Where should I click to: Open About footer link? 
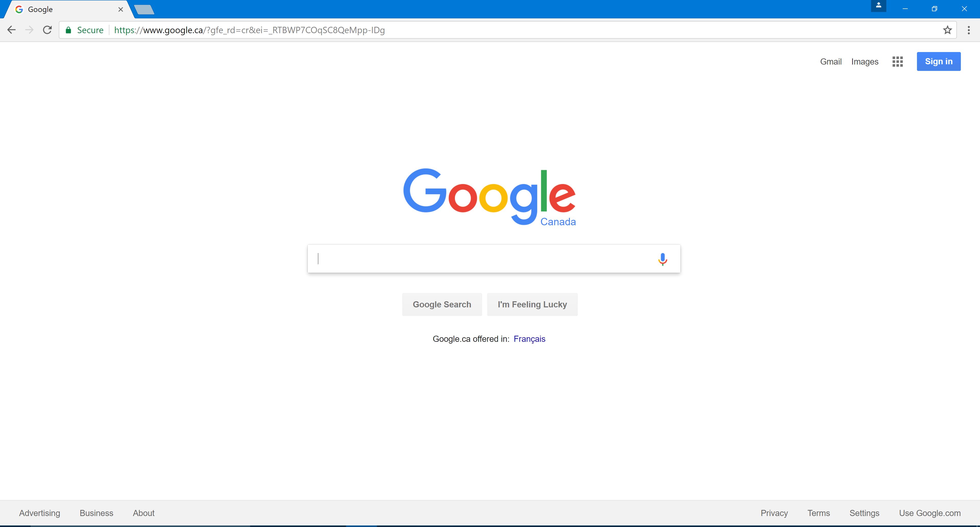pos(143,513)
